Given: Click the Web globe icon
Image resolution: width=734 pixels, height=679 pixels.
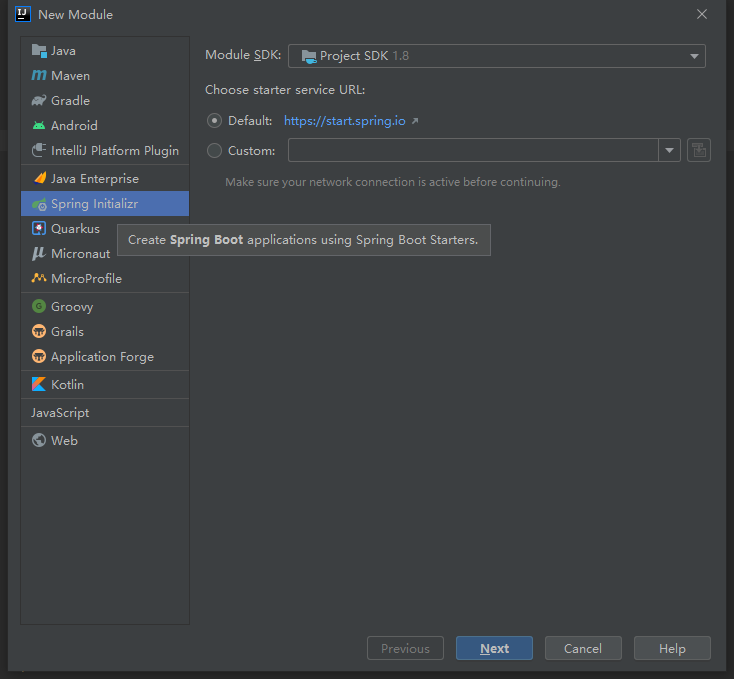Looking at the screenshot, I should (x=39, y=440).
